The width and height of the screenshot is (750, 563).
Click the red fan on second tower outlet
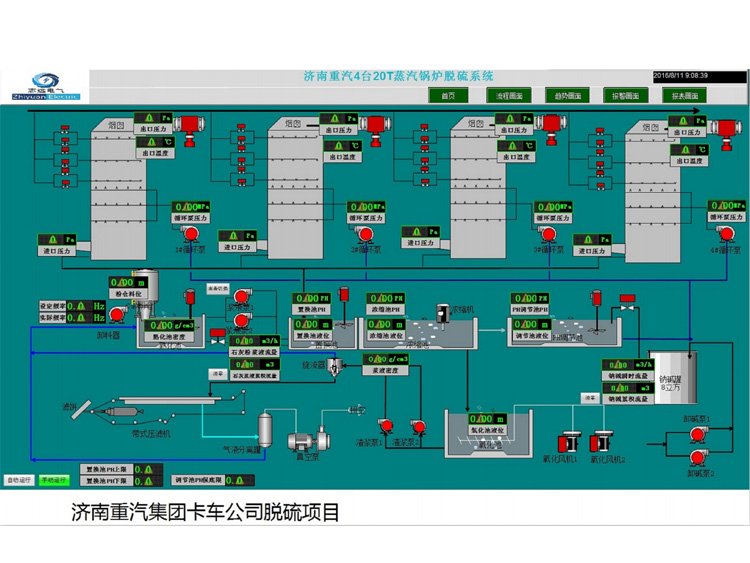(375, 128)
